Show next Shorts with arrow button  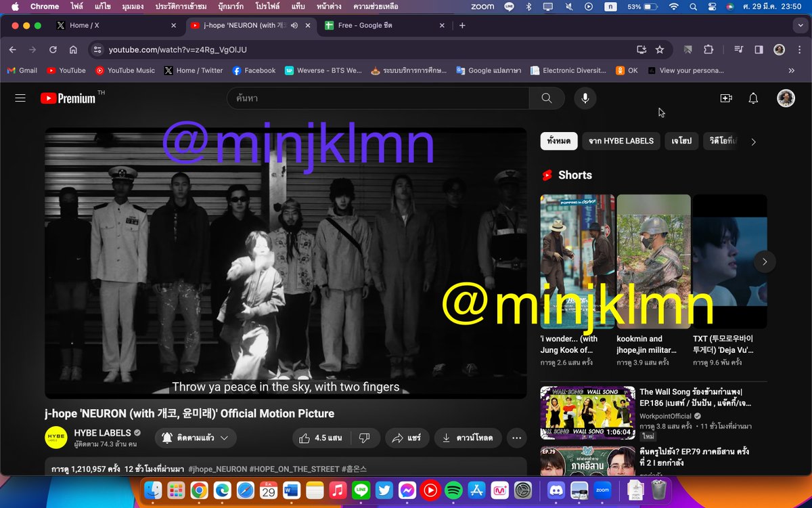pyautogui.click(x=765, y=261)
